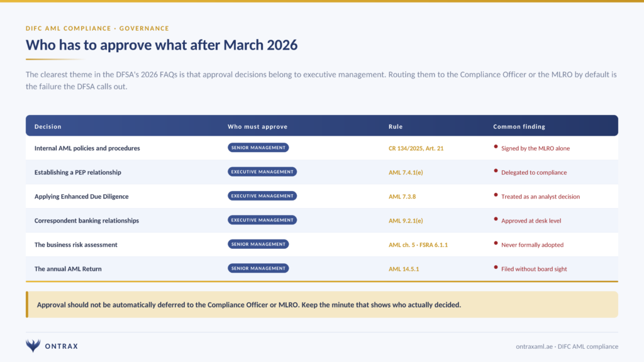The height and width of the screenshot is (362, 644).
Task: Click rule 'CR 134/2025, Art. 21'
Action: (x=416, y=148)
